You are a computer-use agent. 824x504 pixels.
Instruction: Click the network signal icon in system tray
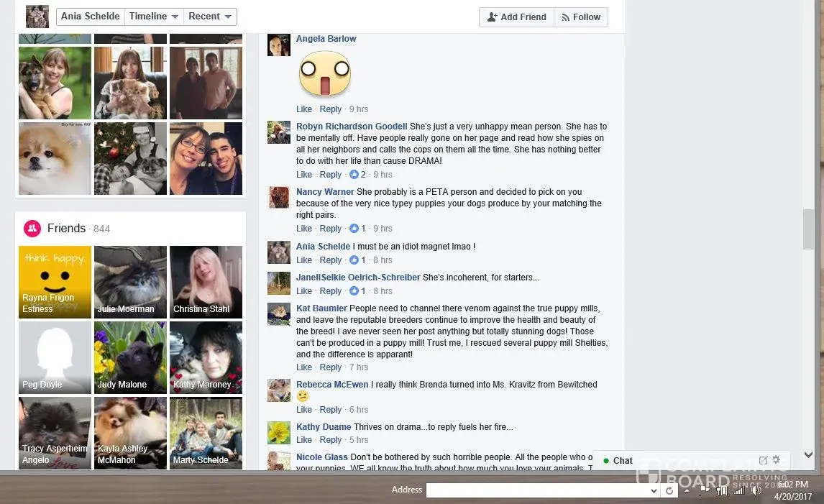pyautogui.click(x=739, y=490)
